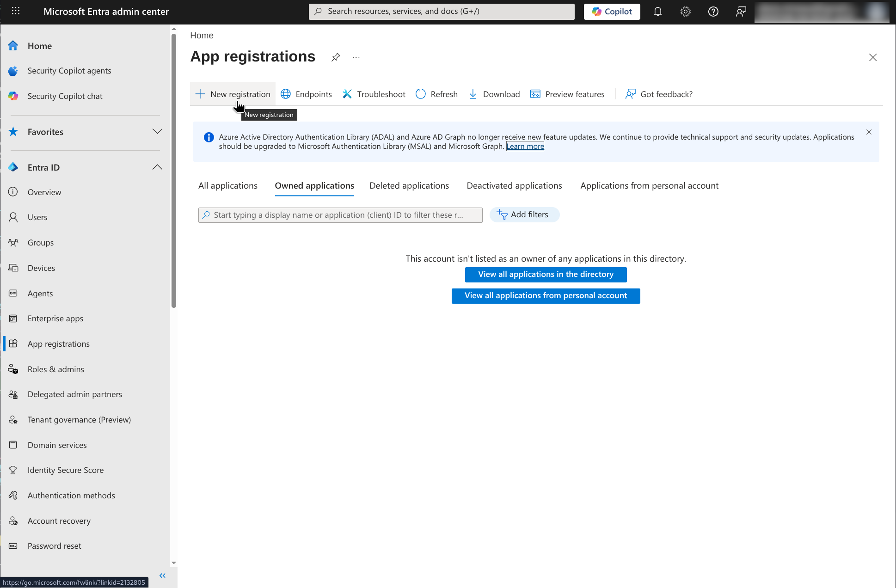Open Endpoints from the toolbar
Screen dimensions: 896x588
[x=307, y=94]
